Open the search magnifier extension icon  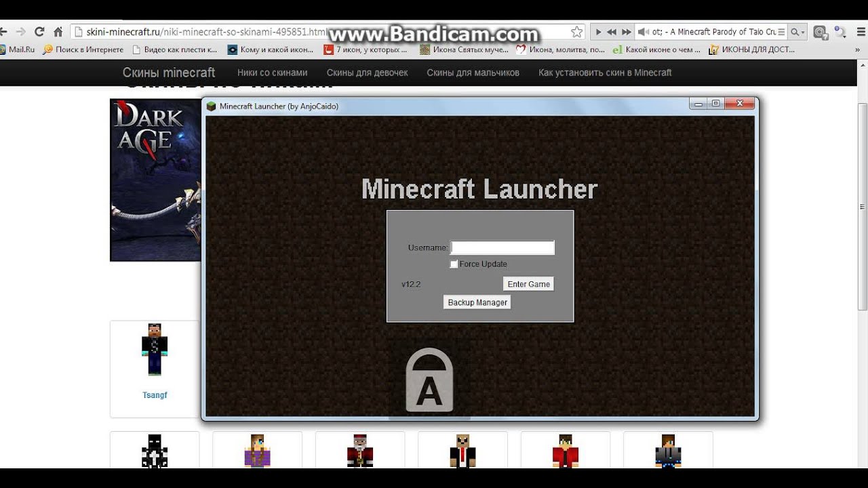click(x=840, y=32)
